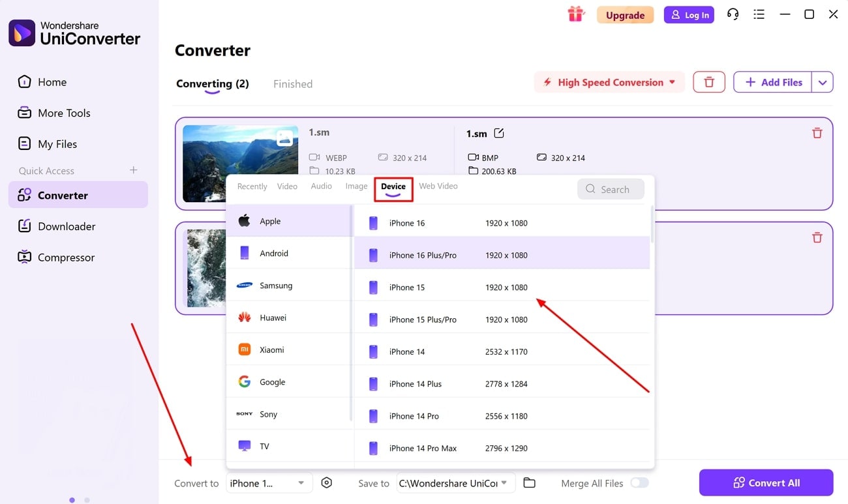This screenshot has height=504, width=848.
Task: Select the iPhone 14 preset
Action: (502, 351)
